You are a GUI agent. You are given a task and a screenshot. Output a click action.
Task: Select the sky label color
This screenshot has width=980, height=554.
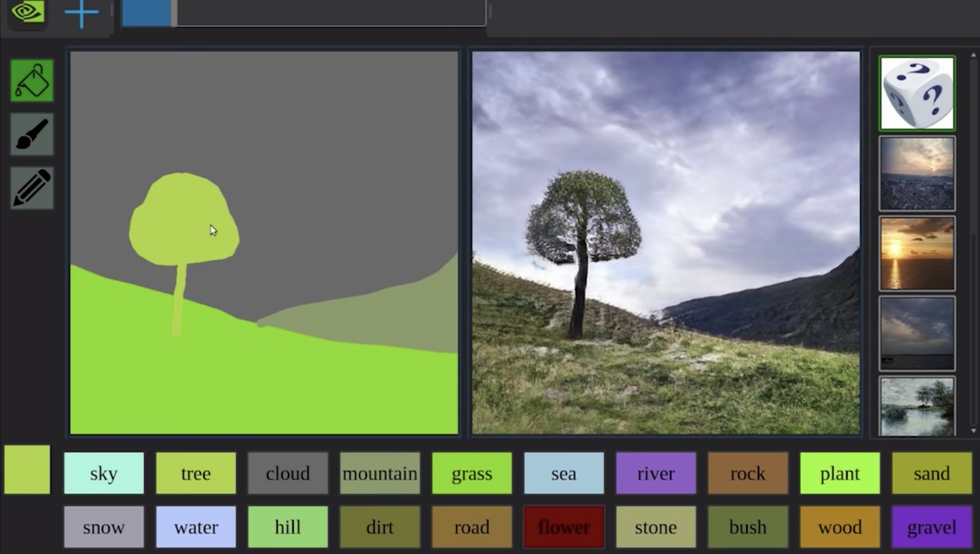[104, 473]
